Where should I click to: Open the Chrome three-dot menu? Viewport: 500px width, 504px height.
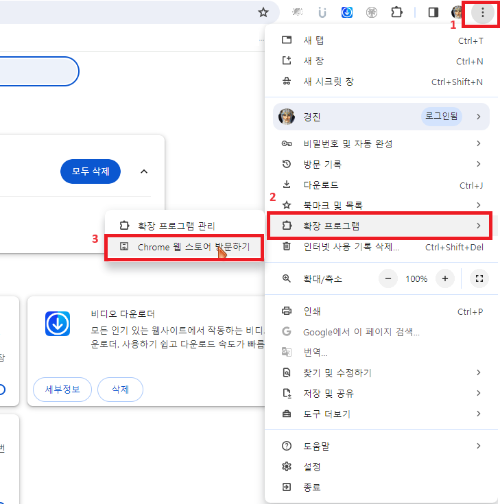click(x=482, y=13)
